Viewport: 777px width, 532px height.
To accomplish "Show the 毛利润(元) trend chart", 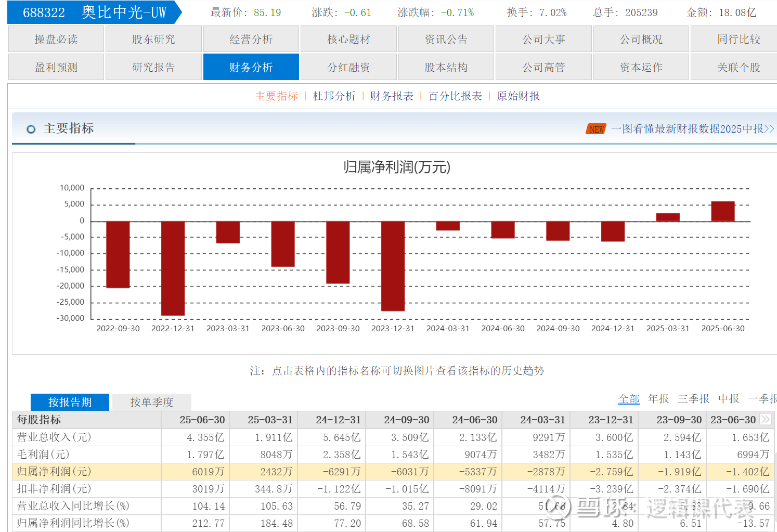I will [x=43, y=454].
